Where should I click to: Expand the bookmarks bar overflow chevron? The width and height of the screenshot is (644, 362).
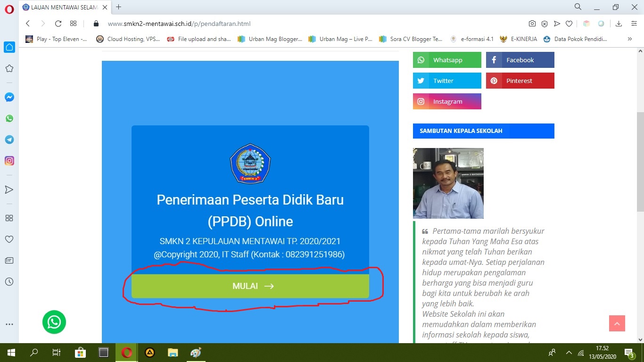(x=630, y=39)
